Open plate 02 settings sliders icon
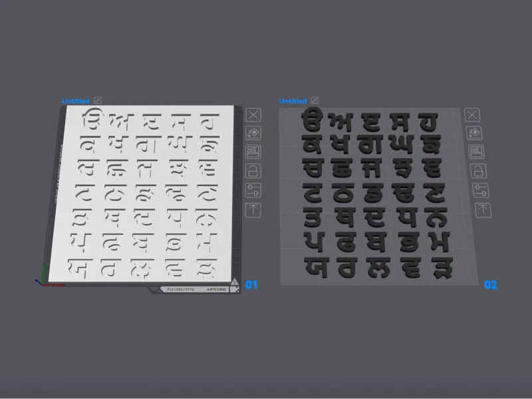Viewport: 532px width, 399px height. [x=481, y=190]
